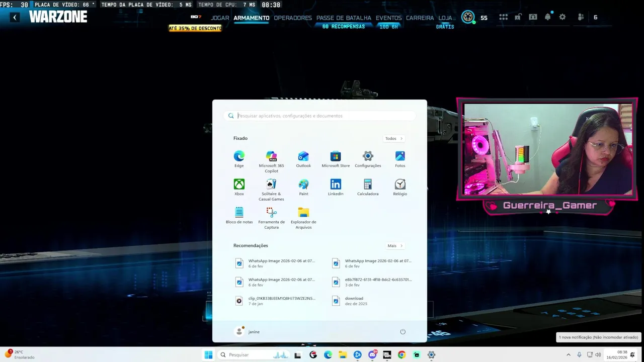The height and width of the screenshot is (362, 644).
Task: Open Google Chrome from the taskbar
Action: pos(401,355)
